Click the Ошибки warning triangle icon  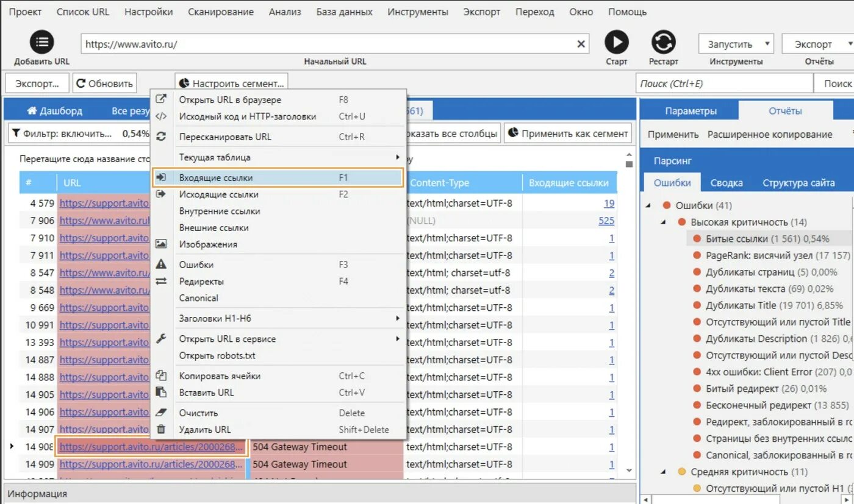pyautogui.click(x=161, y=264)
